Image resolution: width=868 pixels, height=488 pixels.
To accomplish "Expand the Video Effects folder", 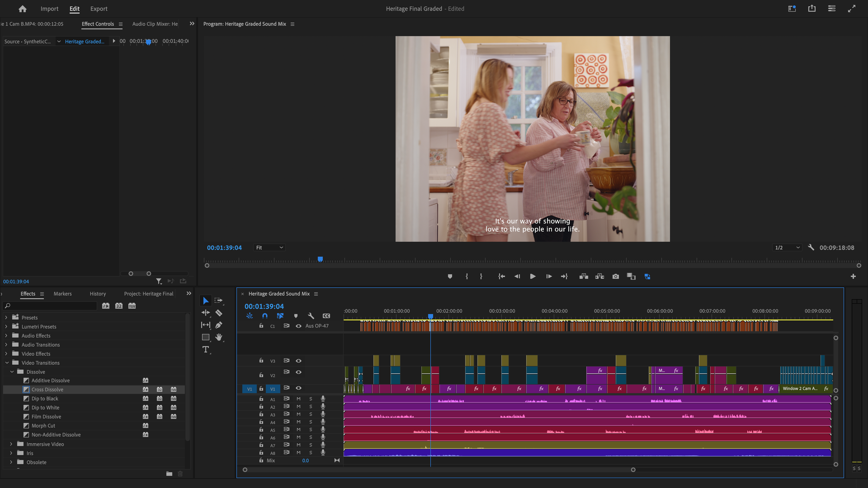I will click(6, 354).
